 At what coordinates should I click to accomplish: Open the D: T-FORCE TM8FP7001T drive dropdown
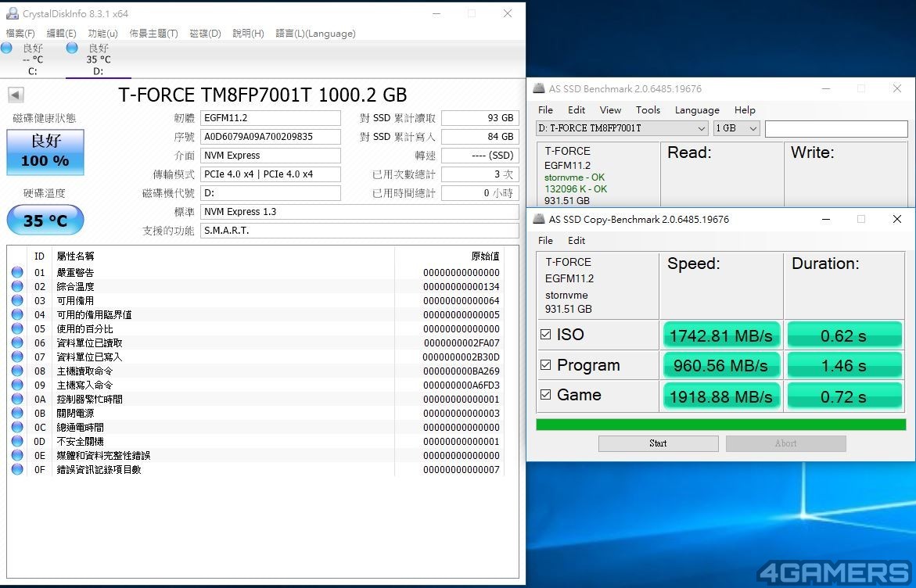click(622, 128)
